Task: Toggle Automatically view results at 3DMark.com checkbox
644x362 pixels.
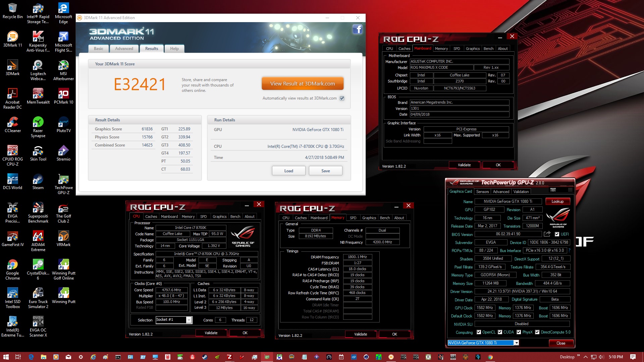Action: [342, 98]
